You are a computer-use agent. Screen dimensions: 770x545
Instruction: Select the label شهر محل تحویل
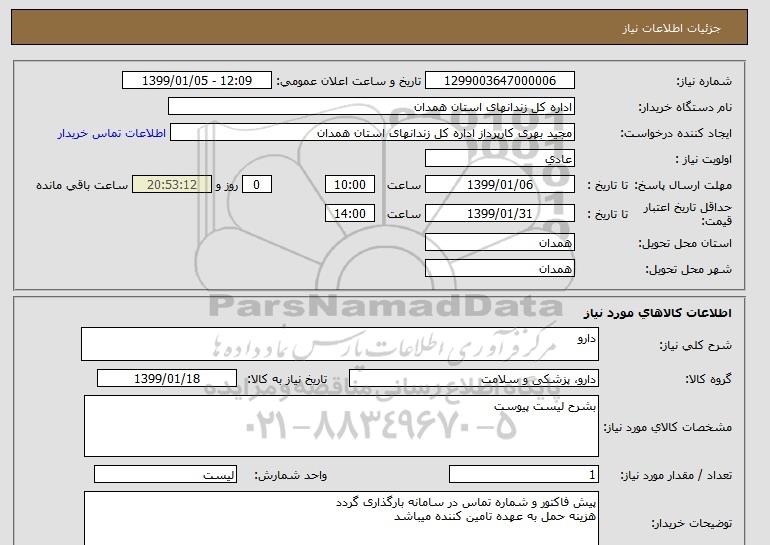pos(688,270)
